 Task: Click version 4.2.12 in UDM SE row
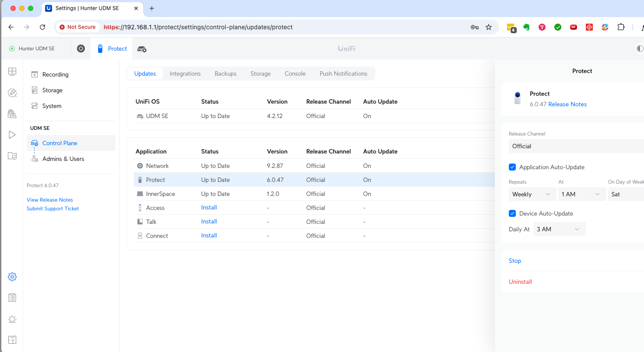tap(275, 116)
